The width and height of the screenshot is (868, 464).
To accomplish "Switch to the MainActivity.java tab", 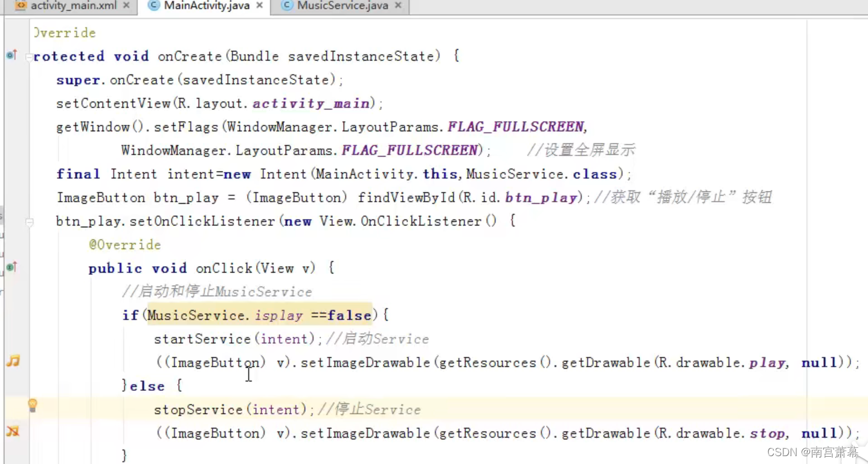I will coord(207,5).
